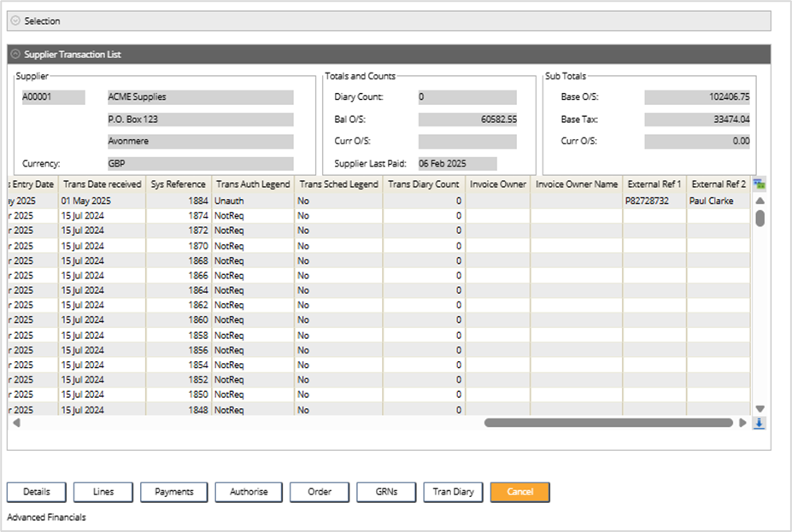Viewport: 792px width, 532px height.
Task: Click the horizontal scrollbar thumb
Action: coord(608,423)
